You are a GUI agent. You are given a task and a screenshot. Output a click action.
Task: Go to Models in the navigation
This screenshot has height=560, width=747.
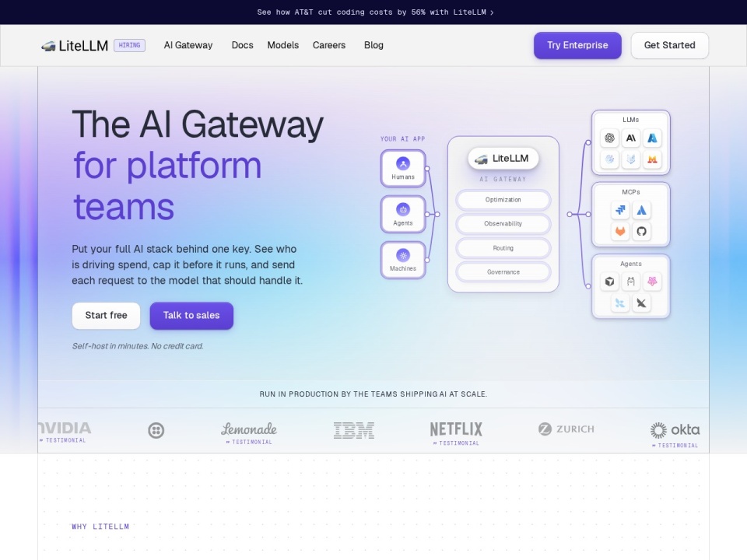pyautogui.click(x=283, y=45)
